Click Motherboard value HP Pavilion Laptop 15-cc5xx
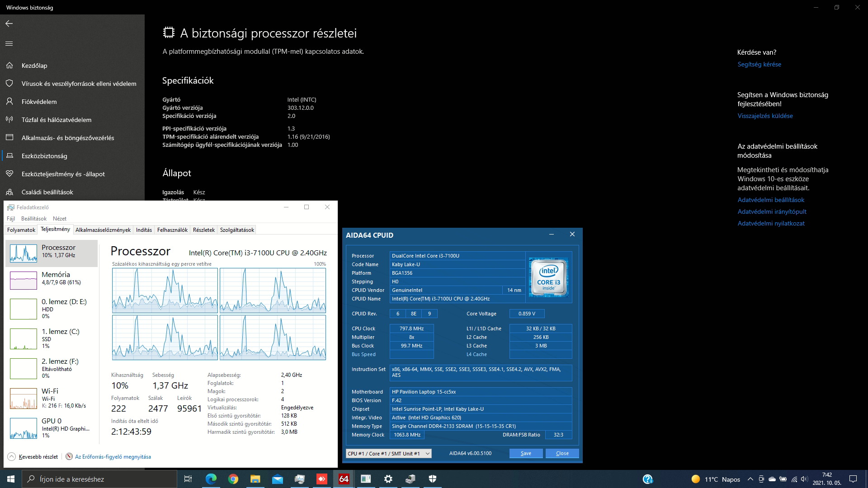 [x=481, y=392]
